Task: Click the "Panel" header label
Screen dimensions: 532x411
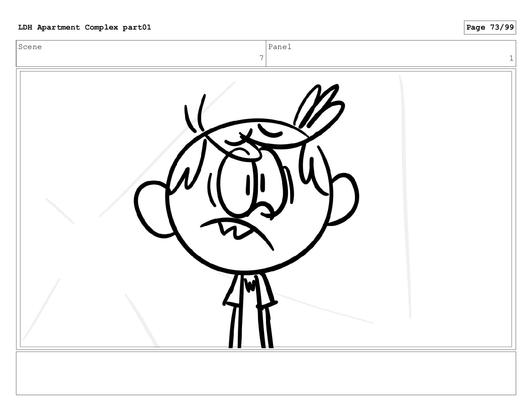Action: coord(280,47)
